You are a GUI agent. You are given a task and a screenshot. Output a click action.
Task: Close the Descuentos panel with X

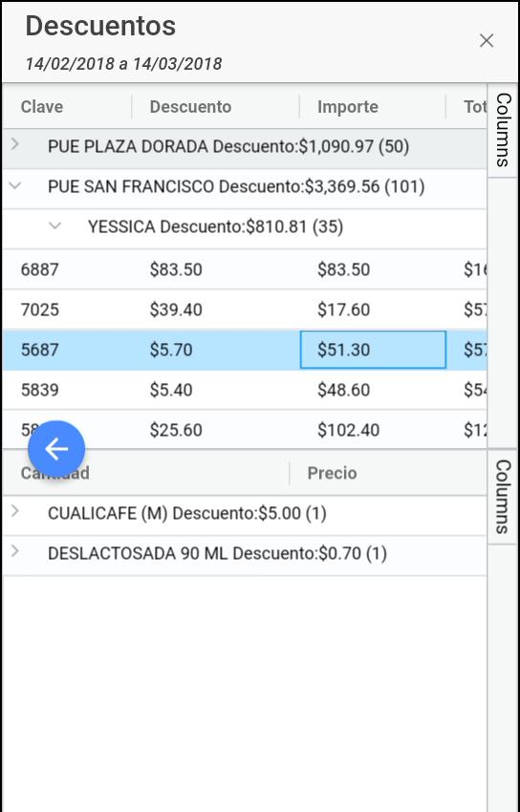tap(487, 40)
